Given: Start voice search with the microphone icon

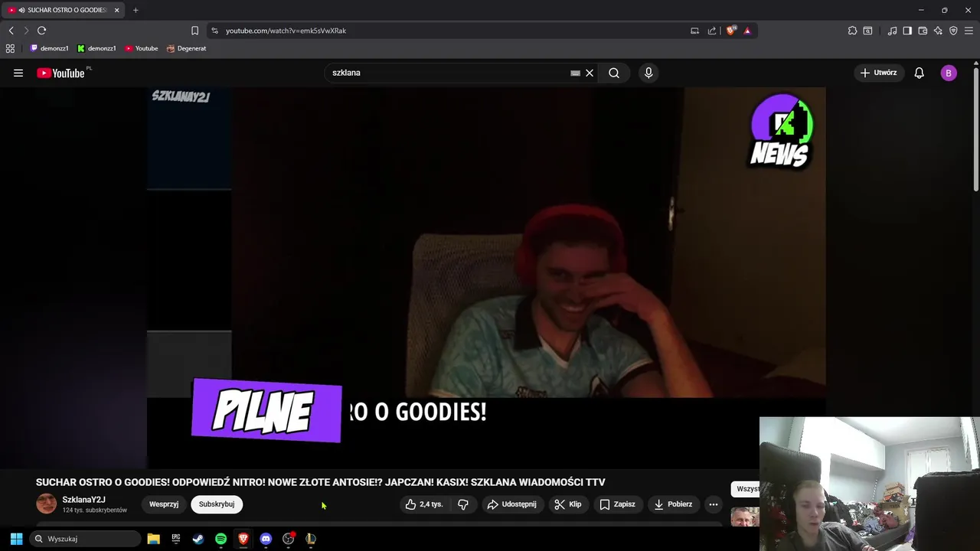Looking at the screenshot, I should 648,73.
